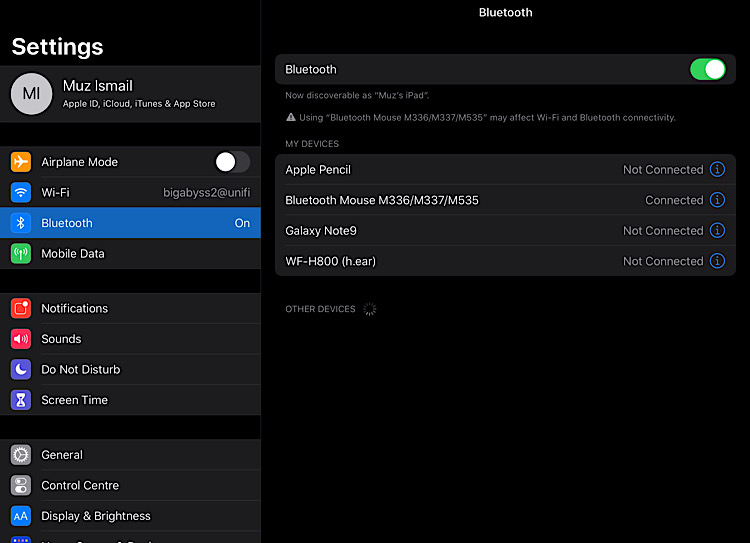Image resolution: width=750 pixels, height=543 pixels.
Task: Tap the MI profile avatar
Action: [32, 94]
